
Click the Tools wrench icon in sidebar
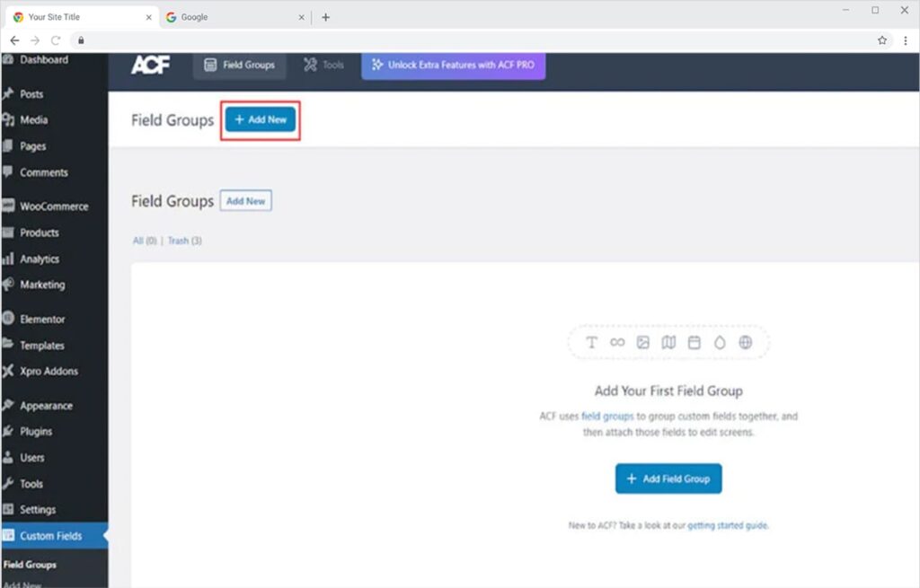tap(7, 484)
